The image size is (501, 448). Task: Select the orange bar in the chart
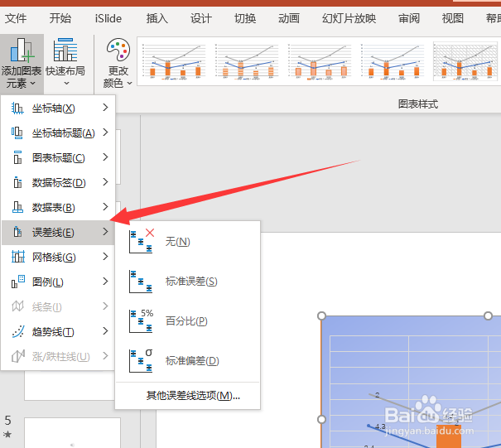coord(449,436)
